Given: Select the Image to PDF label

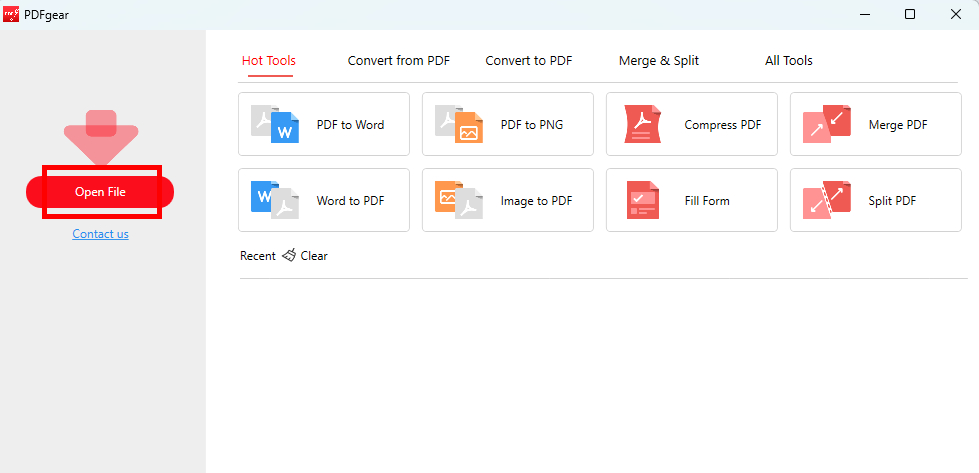Looking at the screenshot, I should click(536, 201).
